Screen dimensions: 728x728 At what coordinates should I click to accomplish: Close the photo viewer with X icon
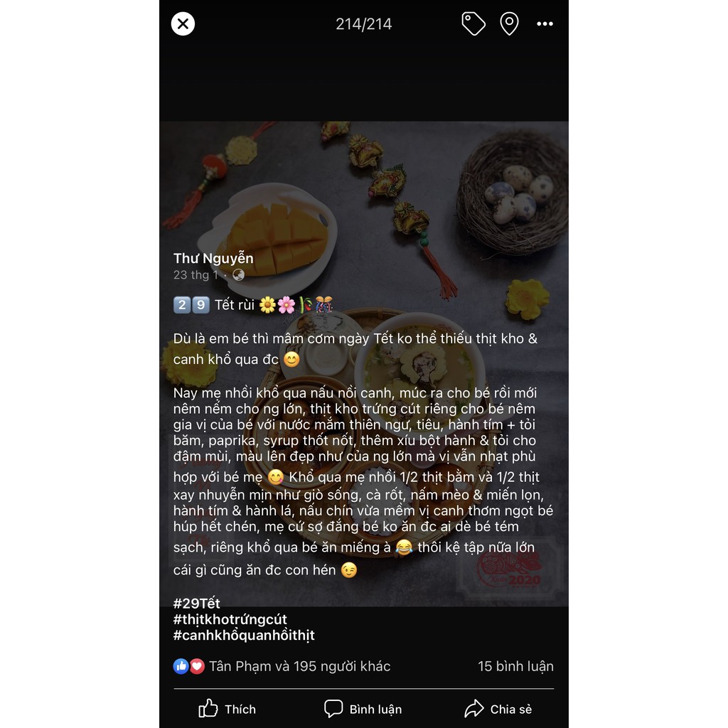tap(183, 23)
